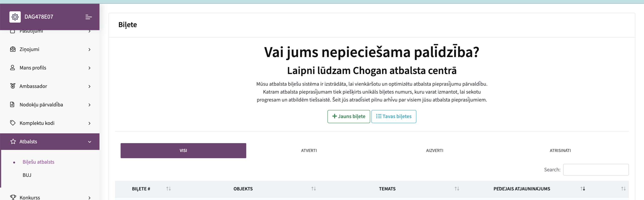Click the PĒDĒJAIS ATJAUNINĀJUMS column header
The width and height of the screenshot is (644, 200).
tap(522, 189)
